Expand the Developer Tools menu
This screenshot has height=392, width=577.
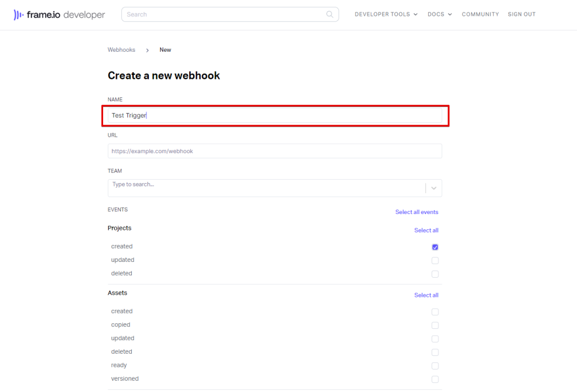386,15
